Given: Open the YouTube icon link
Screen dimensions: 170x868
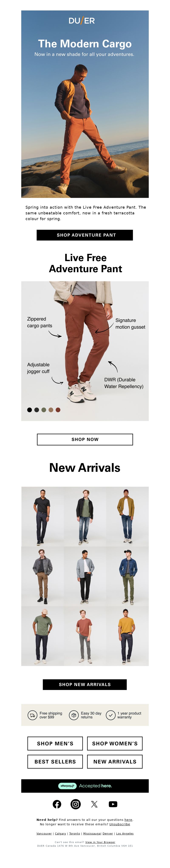Looking at the screenshot, I should click(x=113, y=804).
